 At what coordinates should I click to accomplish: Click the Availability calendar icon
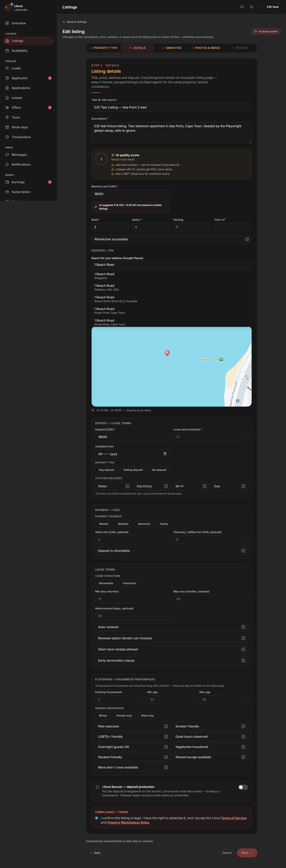pyautogui.click(x=7, y=51)
